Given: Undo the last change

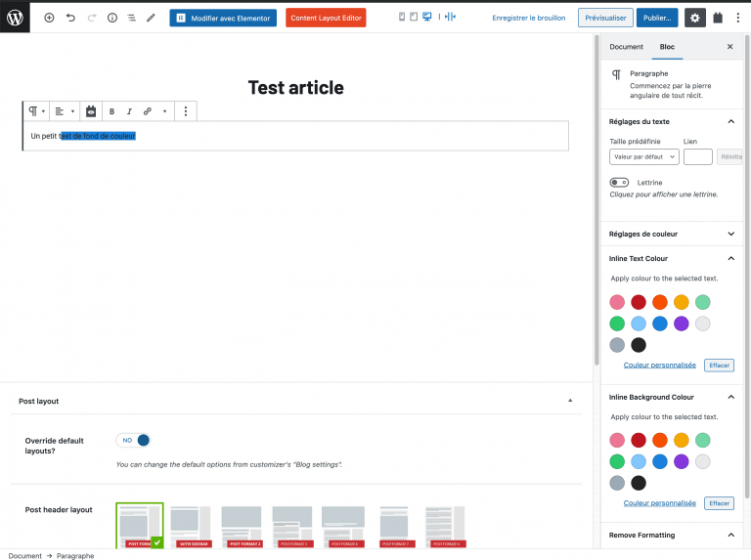Looking at the screenshot, I should click(x=70, y=18).
